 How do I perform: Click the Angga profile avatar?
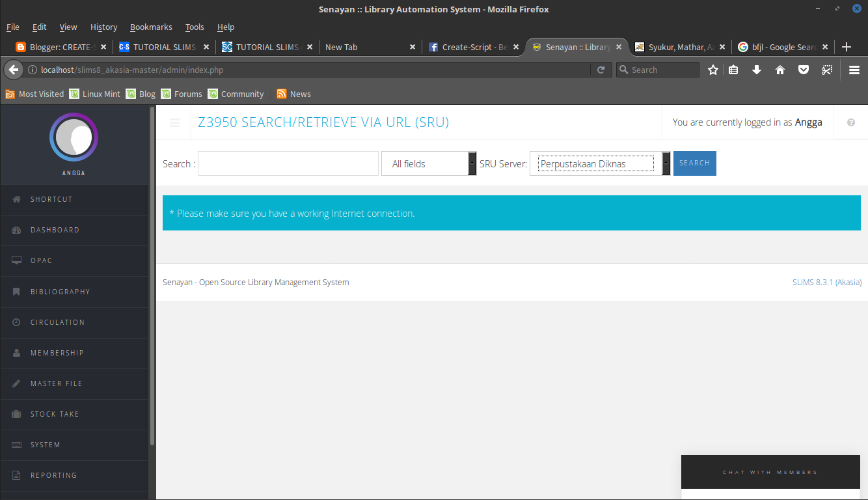74,137
